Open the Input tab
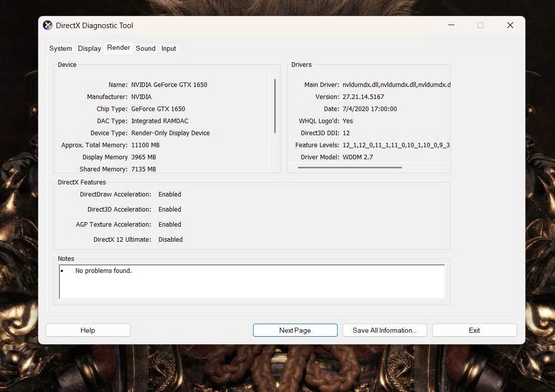Screen dimensions: 555x392 169,48
